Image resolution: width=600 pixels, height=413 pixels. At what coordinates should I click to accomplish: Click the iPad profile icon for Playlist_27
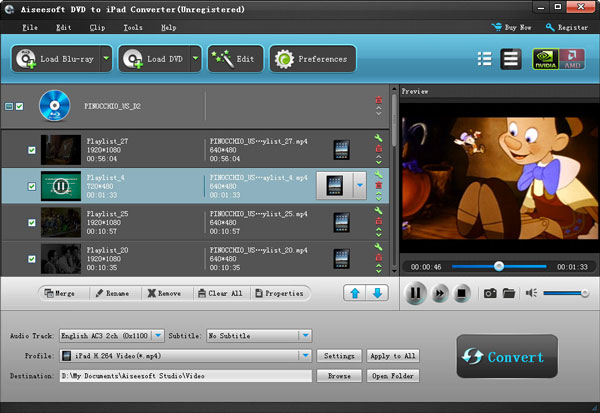click(342, 149)
